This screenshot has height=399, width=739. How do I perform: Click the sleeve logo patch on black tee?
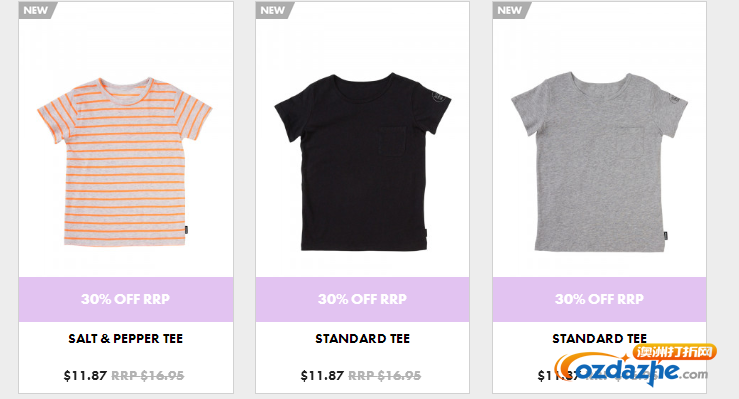point(438,97)
